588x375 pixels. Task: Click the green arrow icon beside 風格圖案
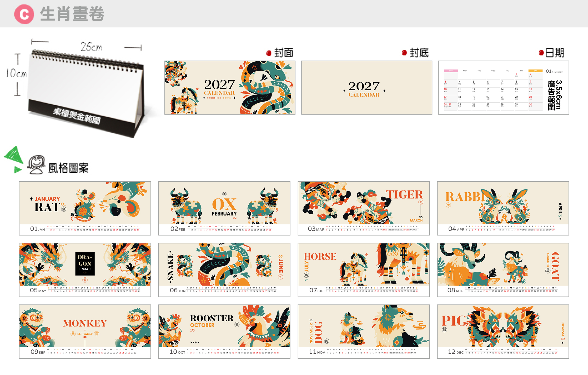point(14,159)
